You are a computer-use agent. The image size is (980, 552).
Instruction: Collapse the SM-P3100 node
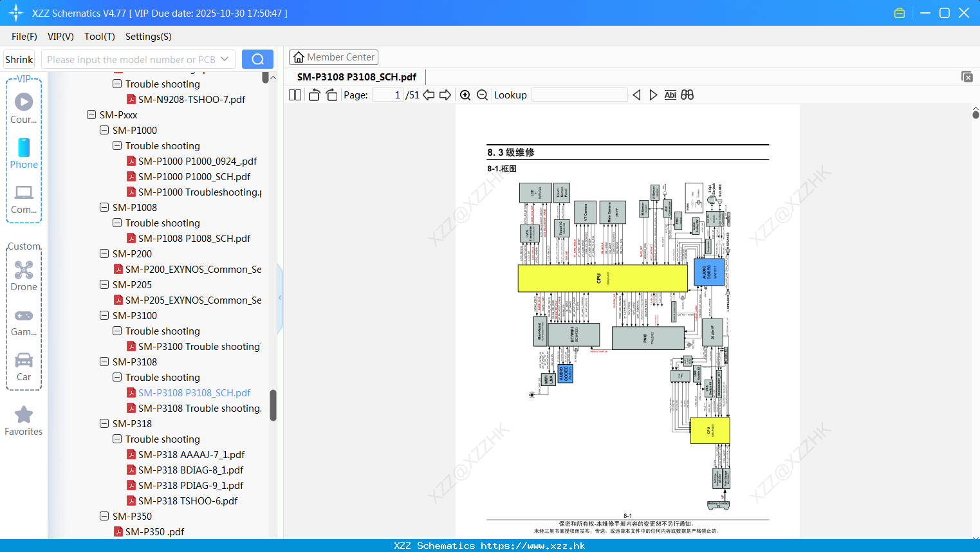(x=104, y=315)
